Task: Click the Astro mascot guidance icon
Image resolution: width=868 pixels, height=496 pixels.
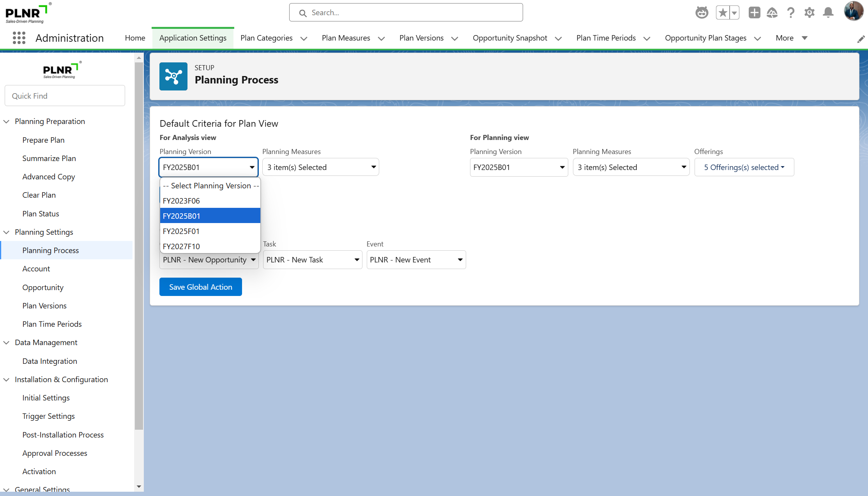Action: (702, 12)
